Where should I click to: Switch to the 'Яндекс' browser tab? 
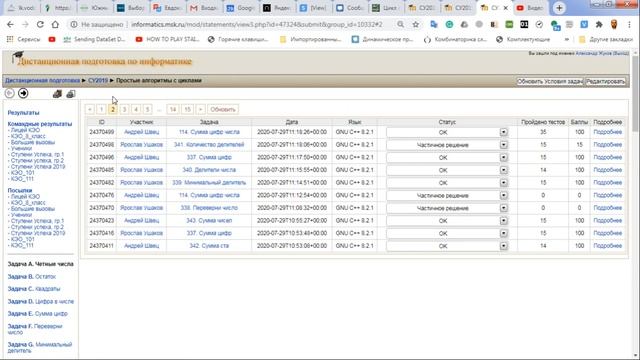point(276,8)
